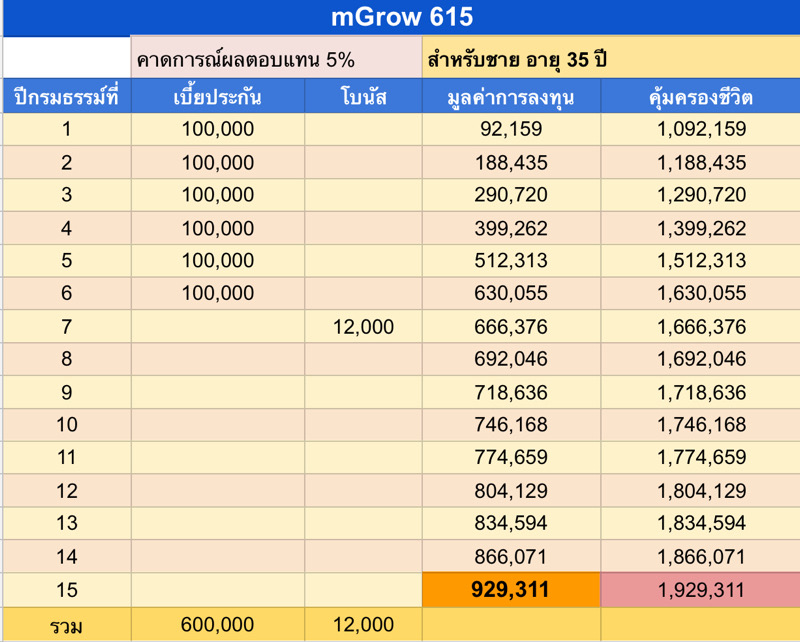Select the รวม total row label
Screen dimensions: 800x642
point(66,625)
